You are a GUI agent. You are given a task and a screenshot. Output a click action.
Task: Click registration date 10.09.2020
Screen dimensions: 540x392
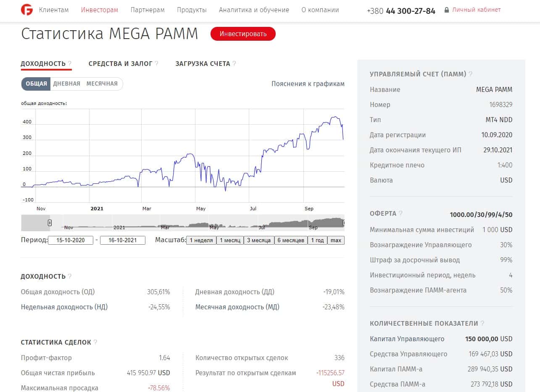pyautogui.click(x=497, y=135)
